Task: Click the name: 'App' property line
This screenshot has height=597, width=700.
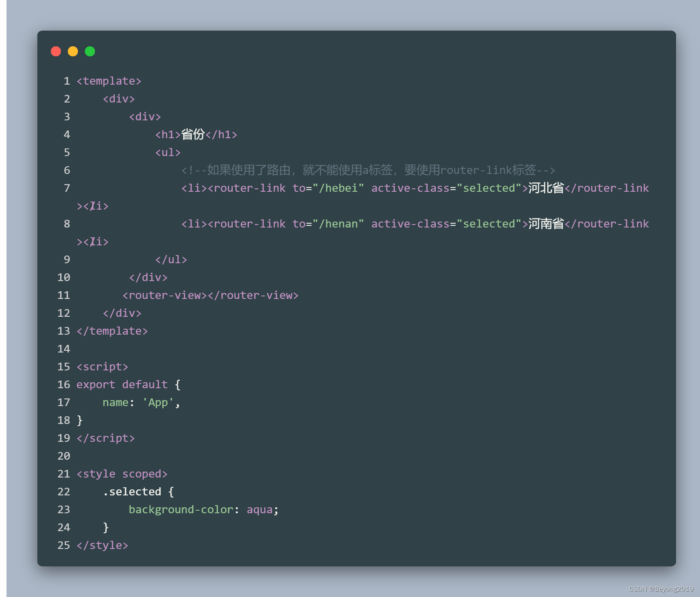Action: click(x=142, y=402)
